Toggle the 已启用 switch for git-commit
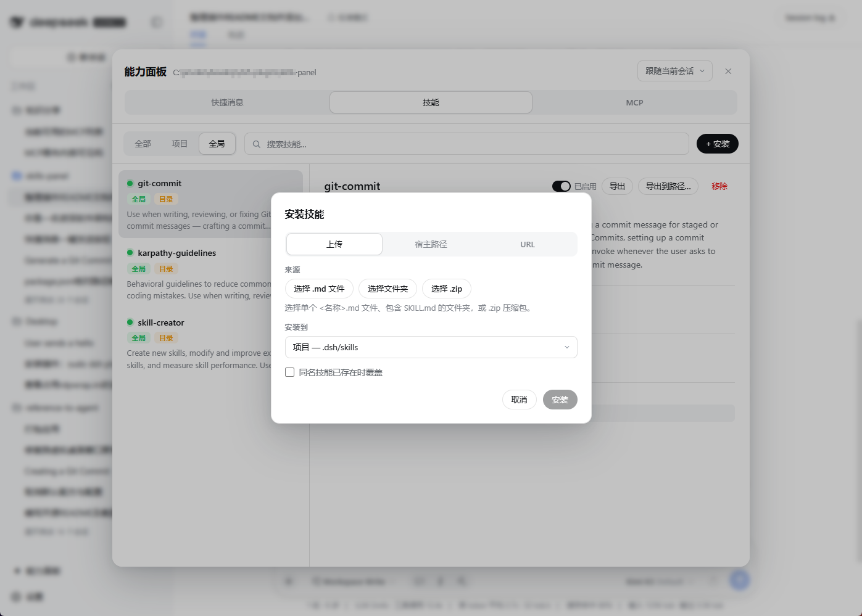862x616 pixels. tap(562, 186)
